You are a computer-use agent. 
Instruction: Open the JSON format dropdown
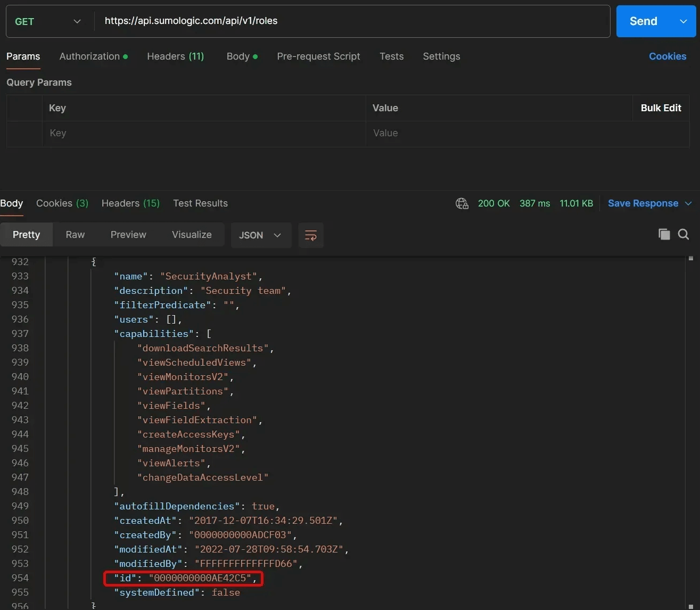point(260,235)
